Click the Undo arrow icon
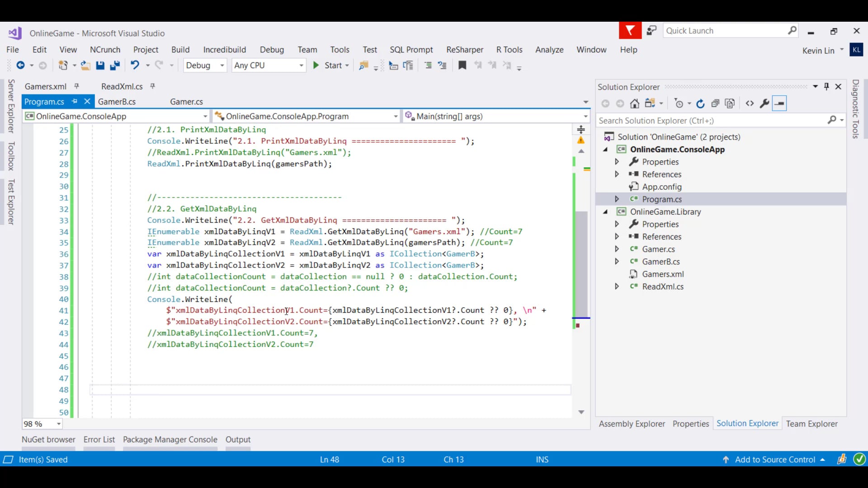868x488 pixels. point(135,66)
